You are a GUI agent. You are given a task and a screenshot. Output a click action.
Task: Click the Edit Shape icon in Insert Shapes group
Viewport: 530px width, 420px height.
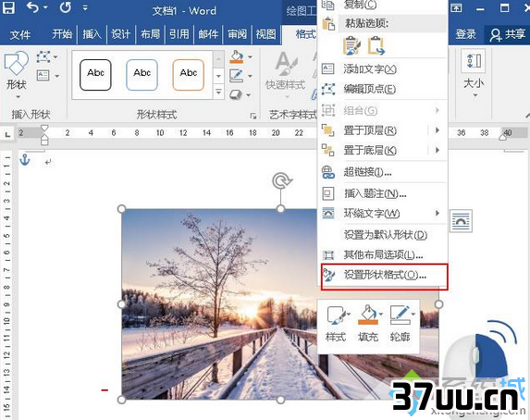point(43,56)
